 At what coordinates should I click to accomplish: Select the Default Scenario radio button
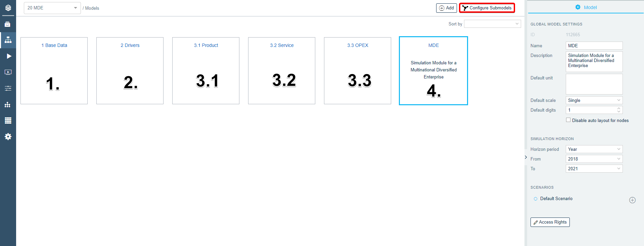pos(536,199)
